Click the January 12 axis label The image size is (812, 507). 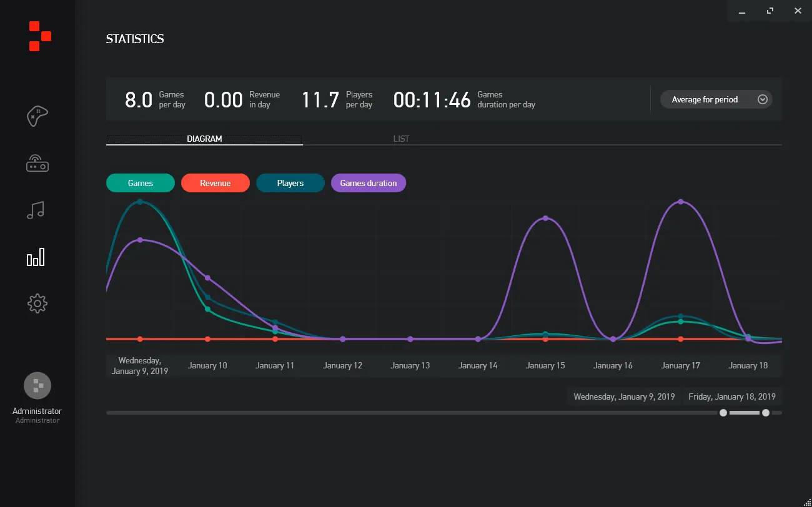(342, 365)
